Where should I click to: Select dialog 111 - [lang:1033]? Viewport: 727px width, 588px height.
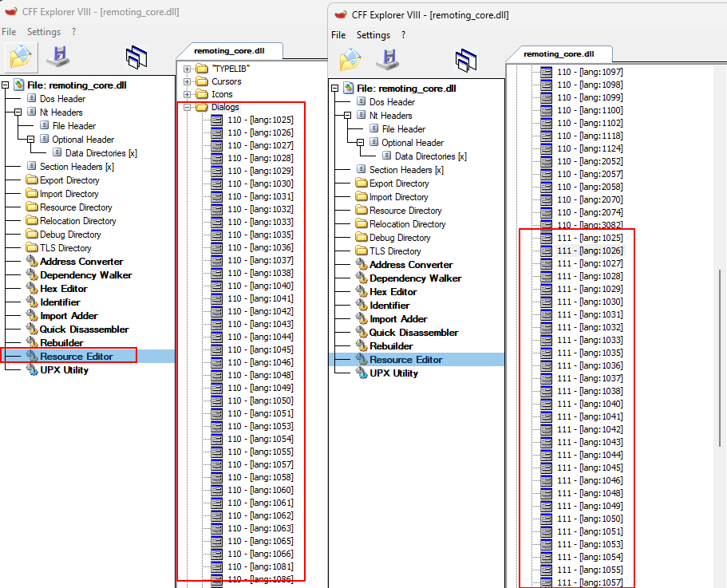pyautogui.click(x=590, y=340)
